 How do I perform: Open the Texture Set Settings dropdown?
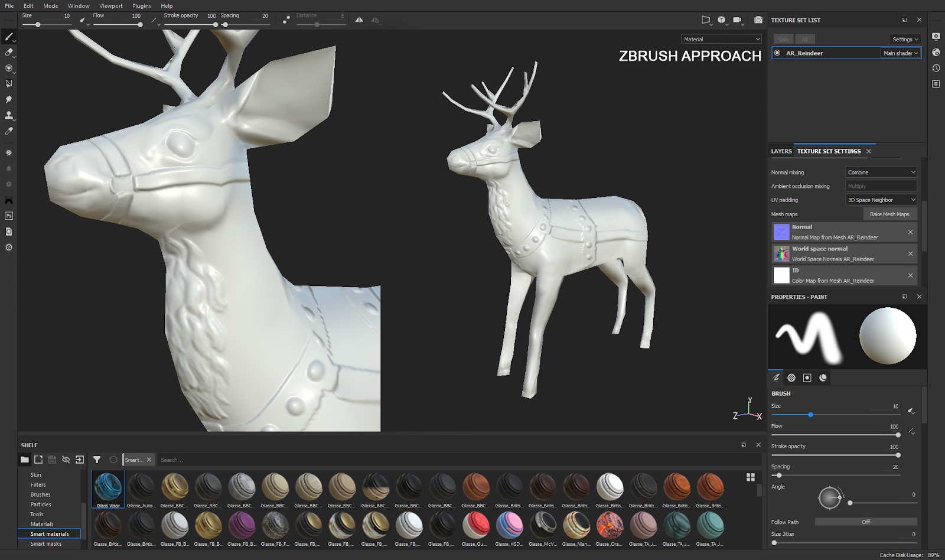pyautogui.click(x=904, y=40)
